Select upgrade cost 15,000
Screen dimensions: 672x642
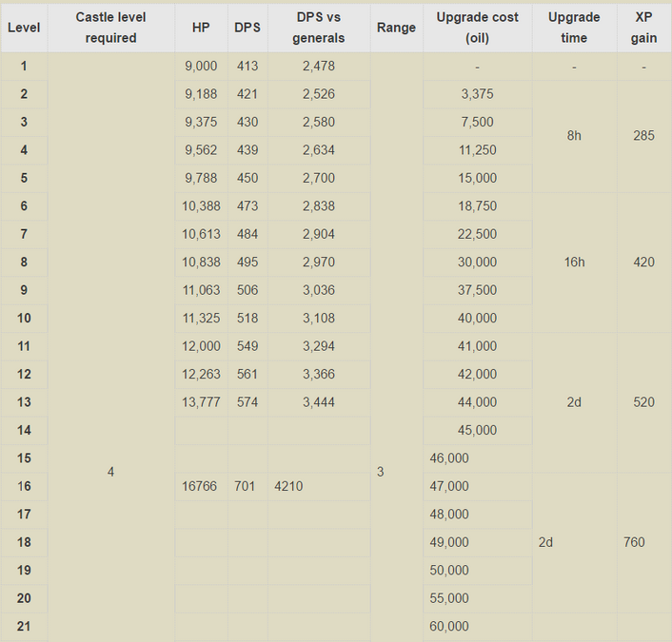[x=478, y=178]
